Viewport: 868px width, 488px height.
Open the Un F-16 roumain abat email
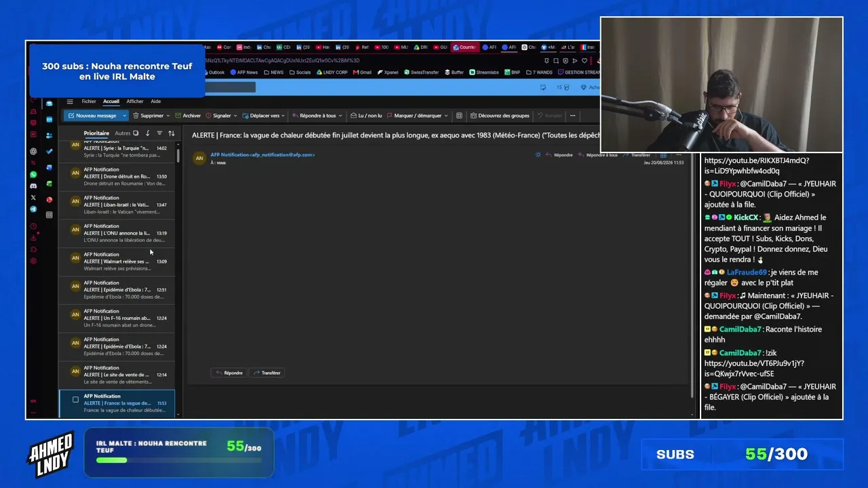[x=117, y=318]
